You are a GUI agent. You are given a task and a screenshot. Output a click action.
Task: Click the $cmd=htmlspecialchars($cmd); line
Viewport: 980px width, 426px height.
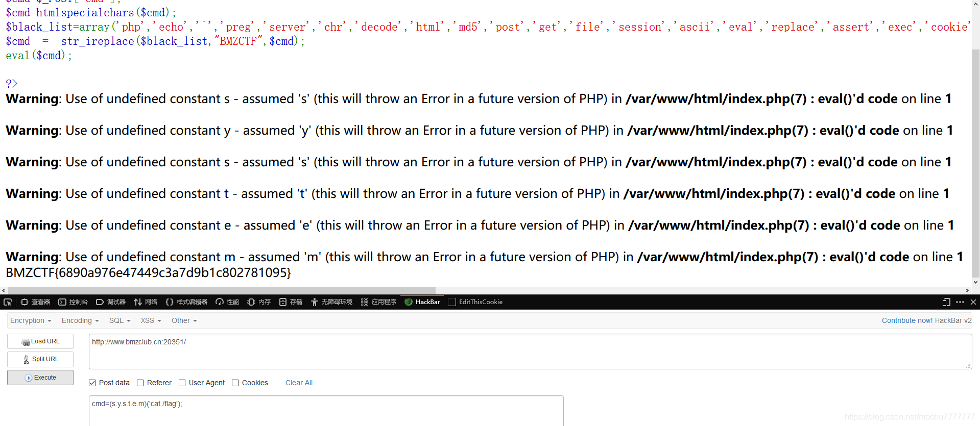click(x=91, y=12)
